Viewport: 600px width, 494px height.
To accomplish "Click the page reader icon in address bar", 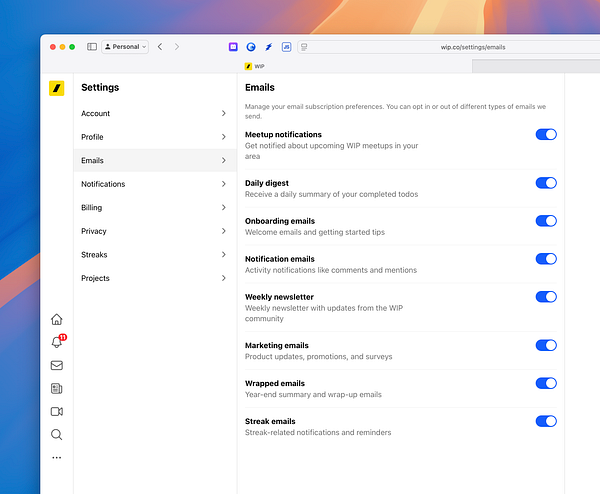I will 304,47.
